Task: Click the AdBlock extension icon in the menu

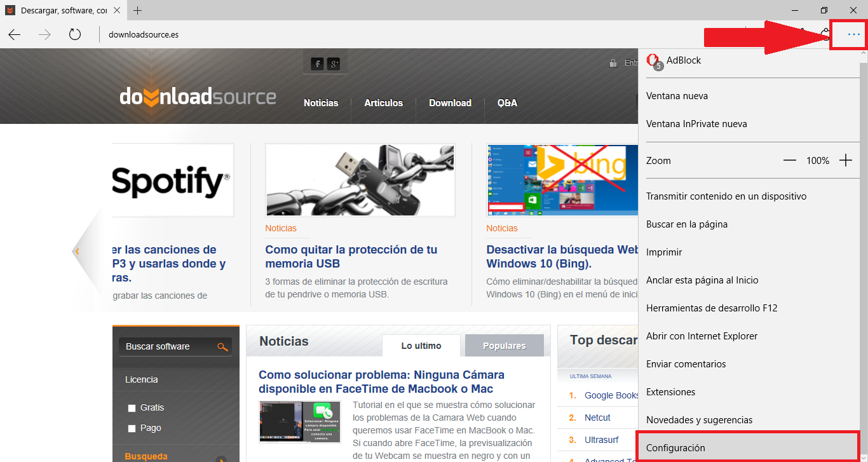Action: coord(653,61)
